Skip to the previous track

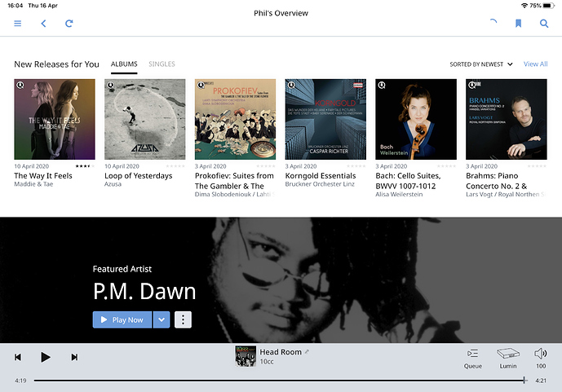click(x=18, y=357)
